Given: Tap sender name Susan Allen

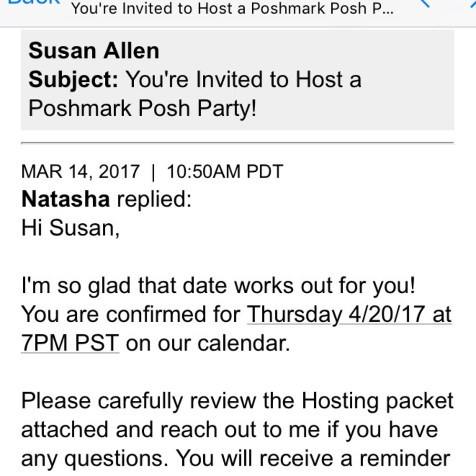Looking at the screenshot, I should (x=94, y=51).
